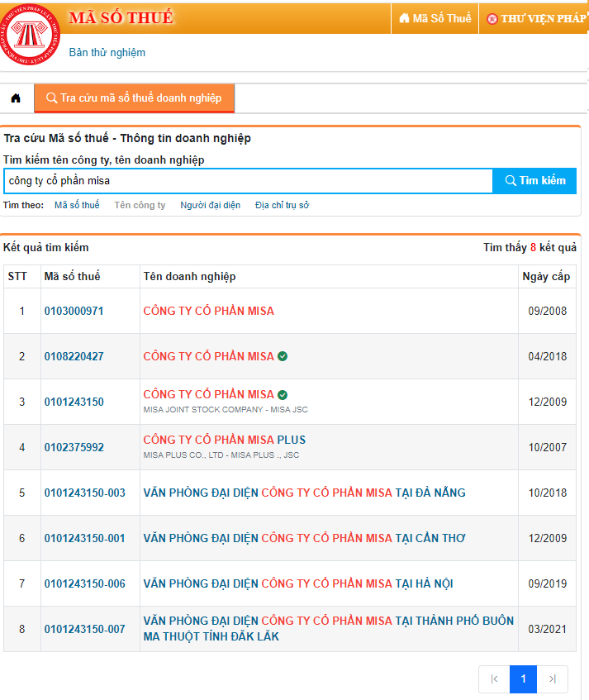Screen dimensions: 589x700
Task: Select Tra cứu mã số thuế doanh nghiệp tab
Action: [x=135, y=98]
